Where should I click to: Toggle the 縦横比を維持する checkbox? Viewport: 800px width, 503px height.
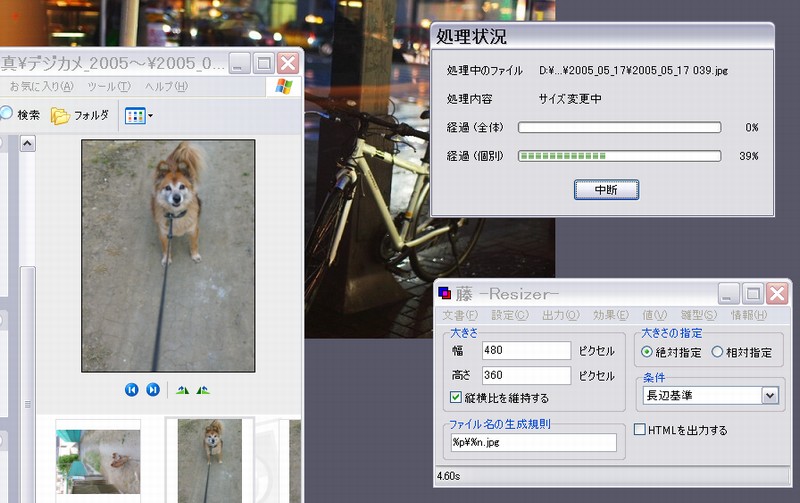tap(456, 398)
